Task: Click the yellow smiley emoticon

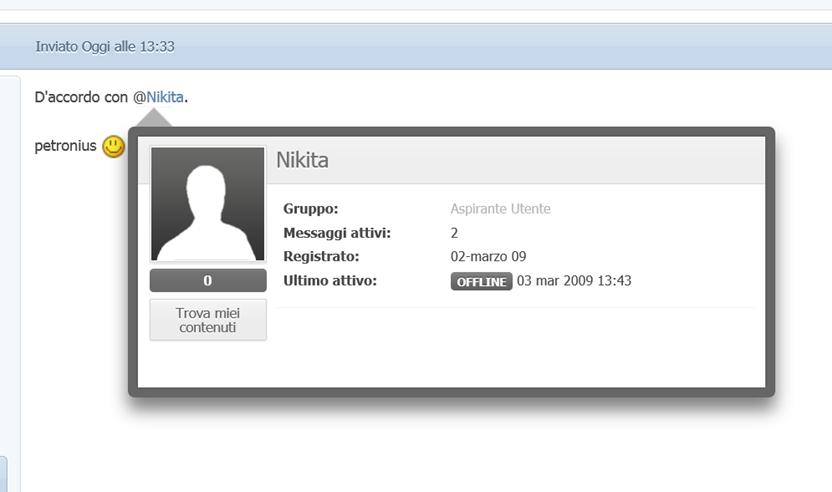Action: (114, 146)
